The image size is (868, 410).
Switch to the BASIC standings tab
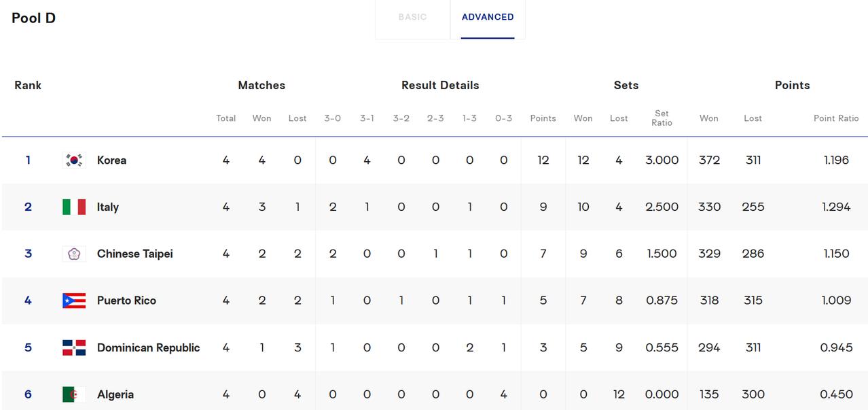pyautogui.click(x=412, y=17)
